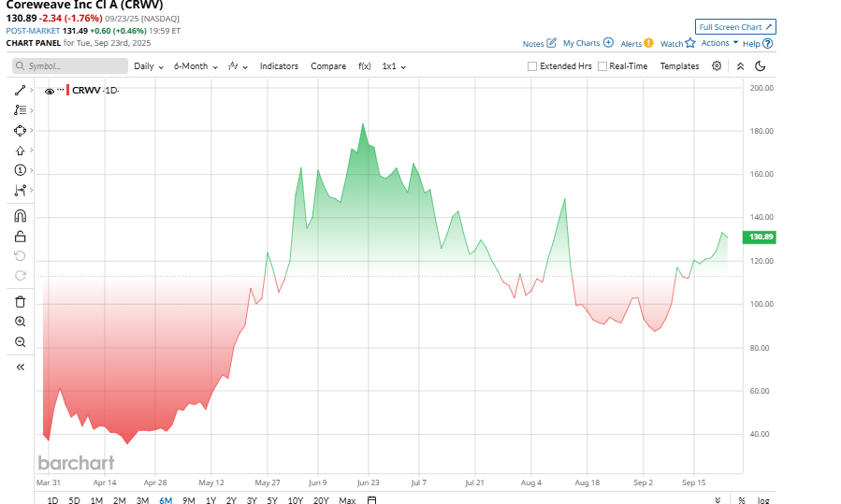Enable the Extended Hrs checkbox
This screenshot has width=841, height=504.
click(532, 66)
